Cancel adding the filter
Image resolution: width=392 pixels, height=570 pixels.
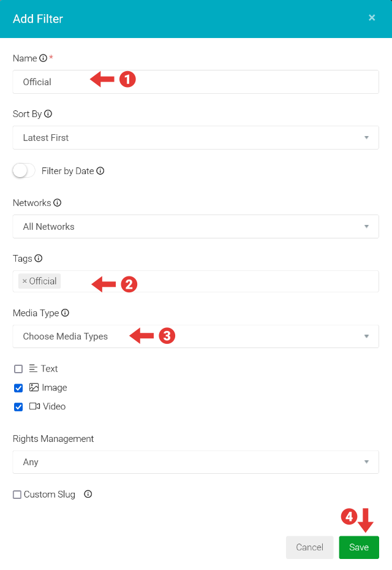tap(309, 547)
